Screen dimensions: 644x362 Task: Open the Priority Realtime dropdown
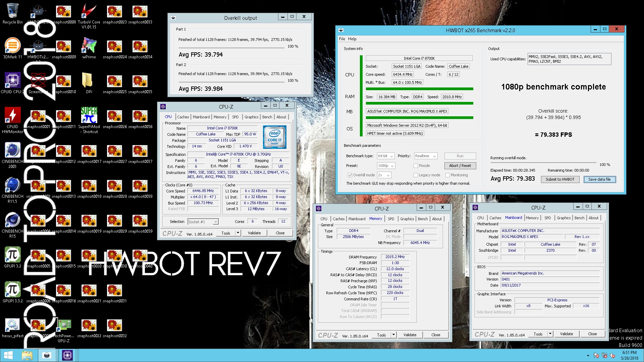point(426,156)
